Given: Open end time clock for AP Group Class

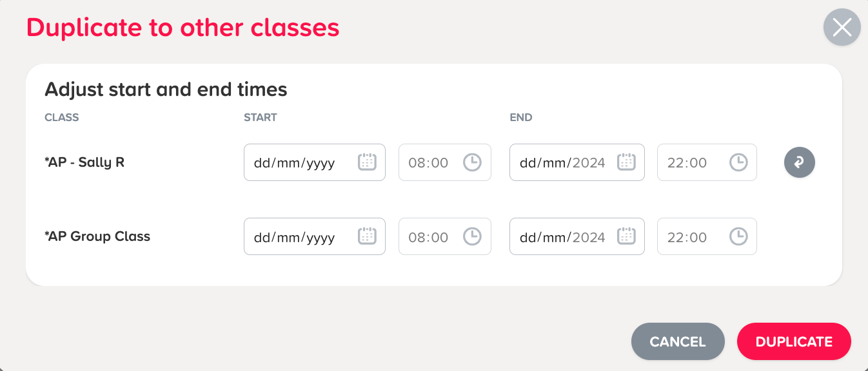Looking at the screenshot, I should pyautogui.click(x=738, y=236).
